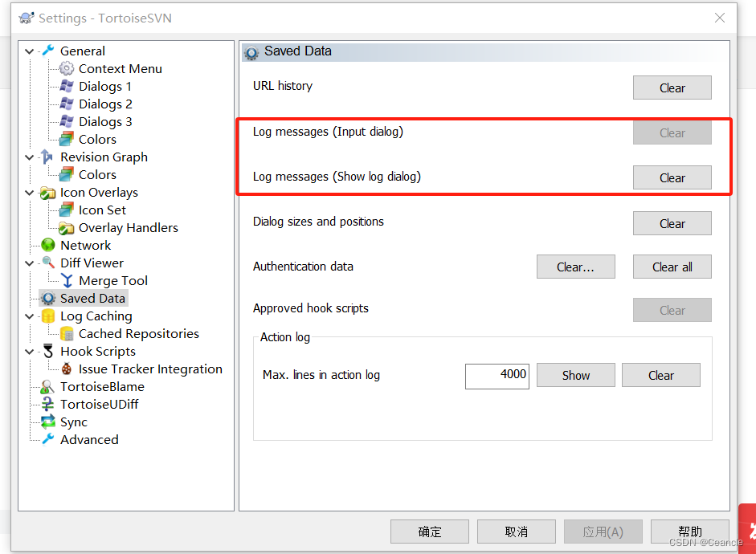
Task: Select Overlay Handlers in the tree
Action: tap(129, 228)
